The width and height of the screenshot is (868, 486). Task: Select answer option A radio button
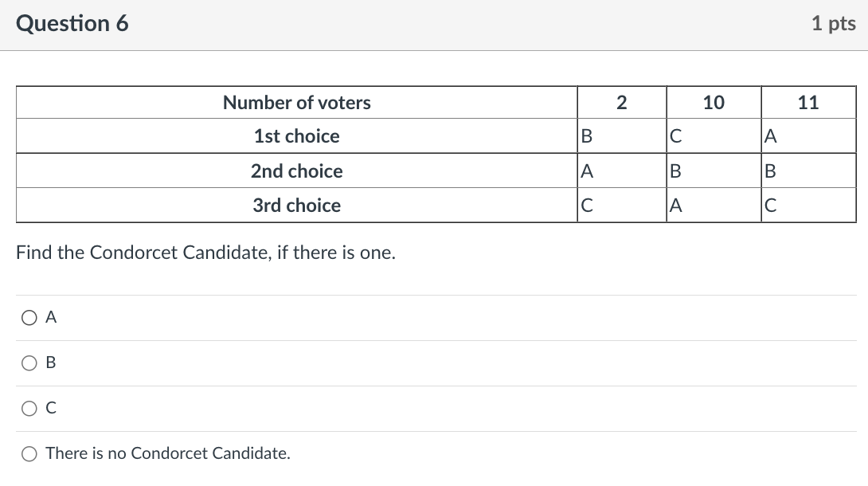coord(29,318)
